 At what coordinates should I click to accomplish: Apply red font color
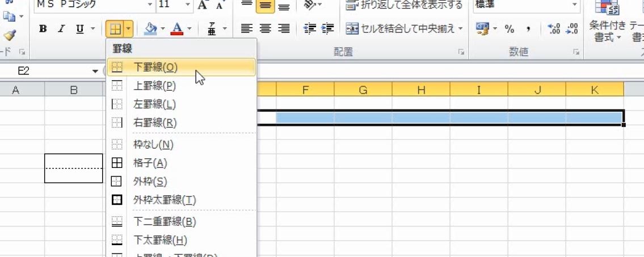177,29
